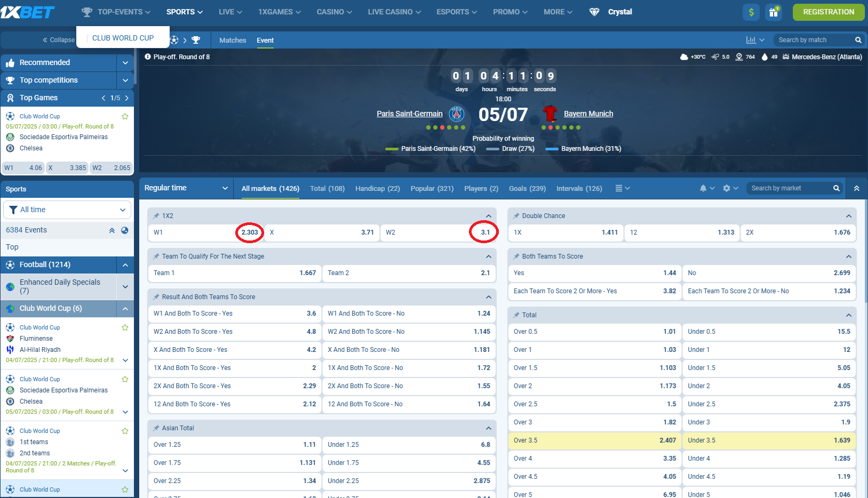Image resolution: width=868 pixels, height=498 pixels.
Task: Click magnifier in Search by market field
Action: pyautogui.click(x=837, y=188)
